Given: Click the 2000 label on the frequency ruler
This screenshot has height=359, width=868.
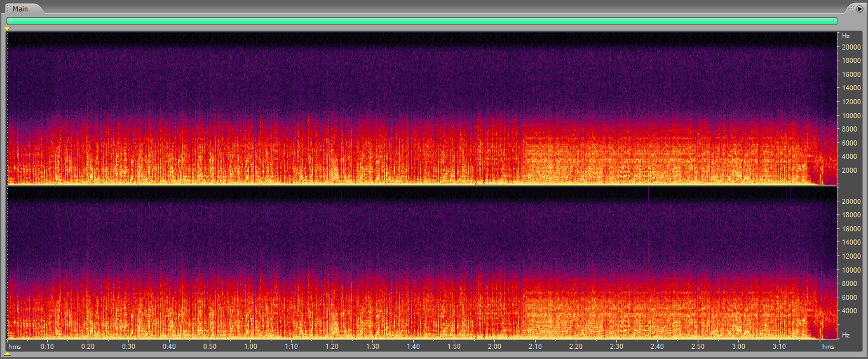Looking at the screenshot, I should point(850,170).
